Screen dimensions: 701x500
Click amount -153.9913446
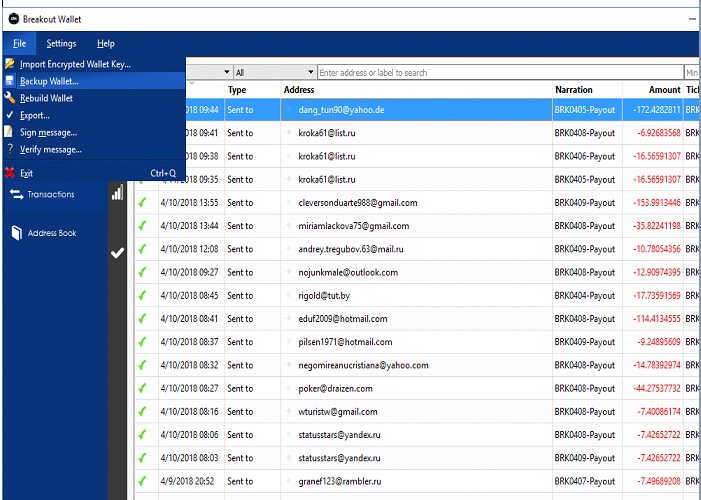(657, 203)
